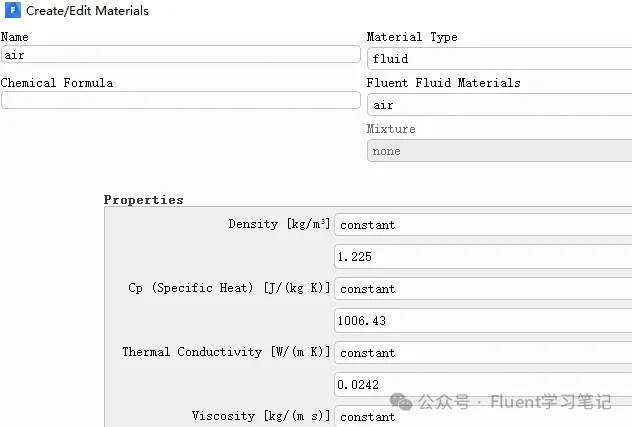Click the Create/Edit Materials window title
Image resolution: width=632 pixels, height=427 pixels.
coord(87,11)
